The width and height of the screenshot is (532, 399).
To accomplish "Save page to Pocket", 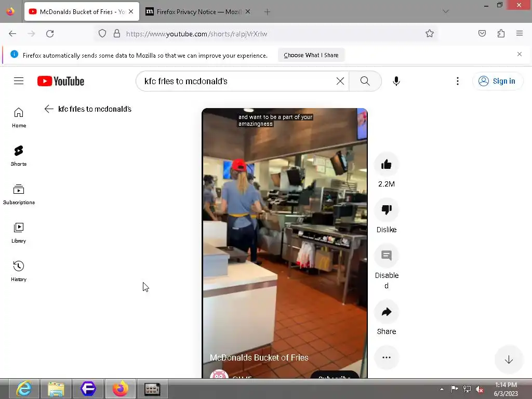I will pos(482,33).
